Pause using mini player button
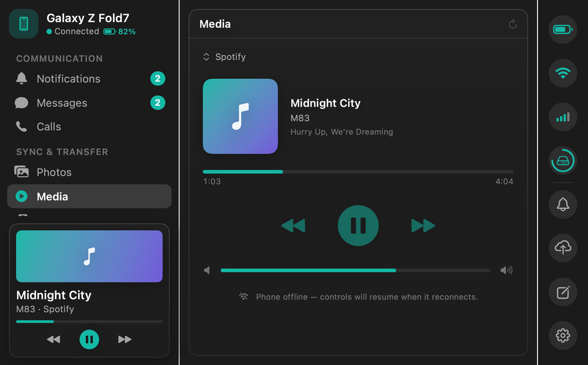This screenshot has height=365, width=588. [89, 340]
